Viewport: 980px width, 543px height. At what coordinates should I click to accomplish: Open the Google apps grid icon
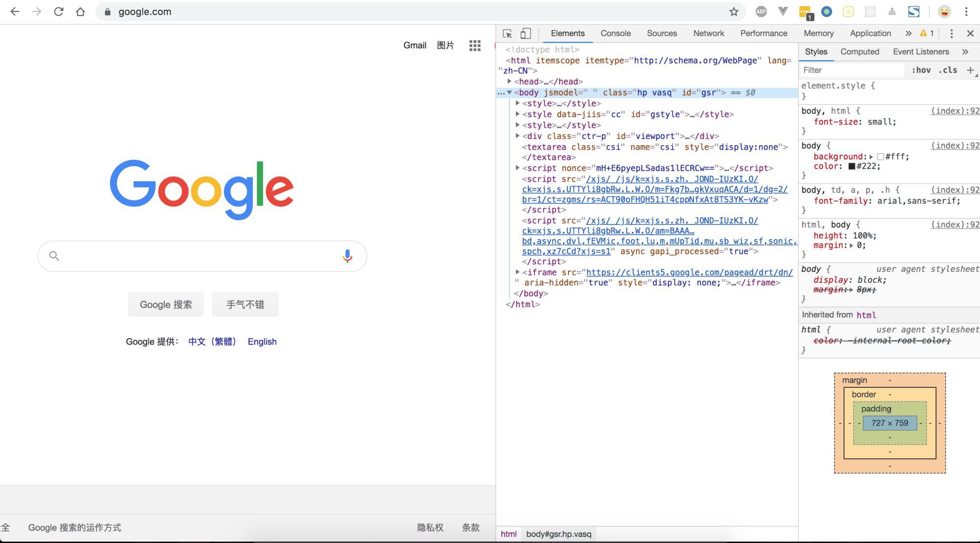point(474,45)
